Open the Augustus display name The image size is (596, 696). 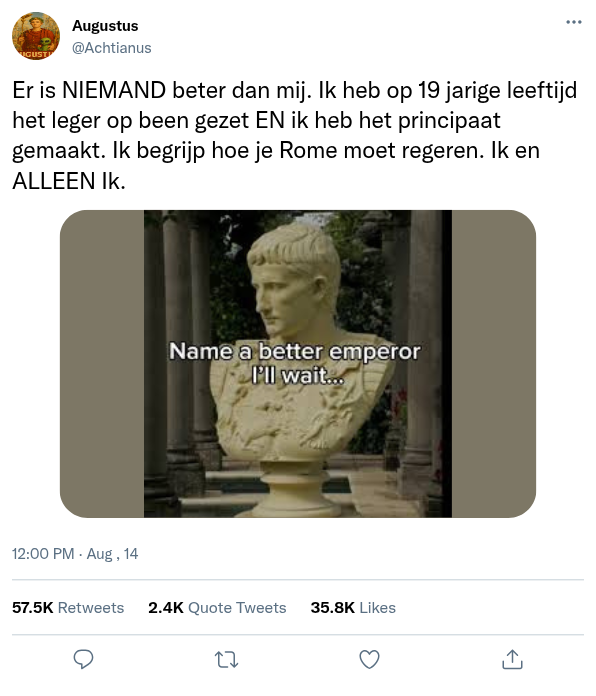coord(105,26)
